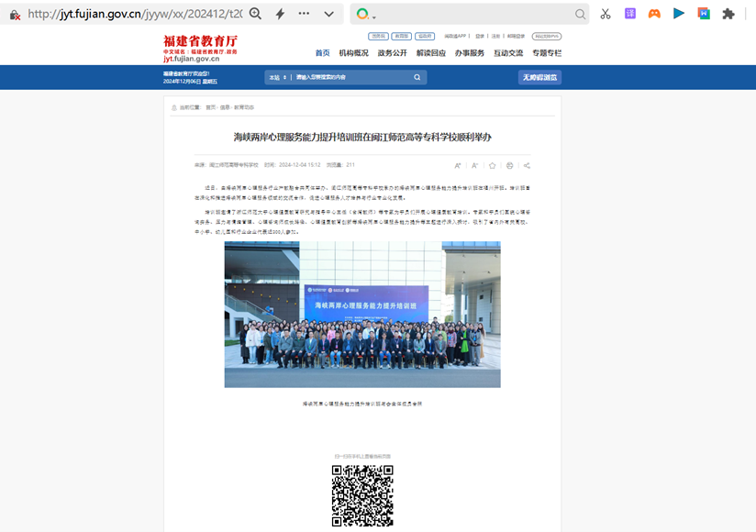The width and height of the screenshot is (756, 532).
Task: Click the print icon in article toolbar
Action: click(509, 165)
